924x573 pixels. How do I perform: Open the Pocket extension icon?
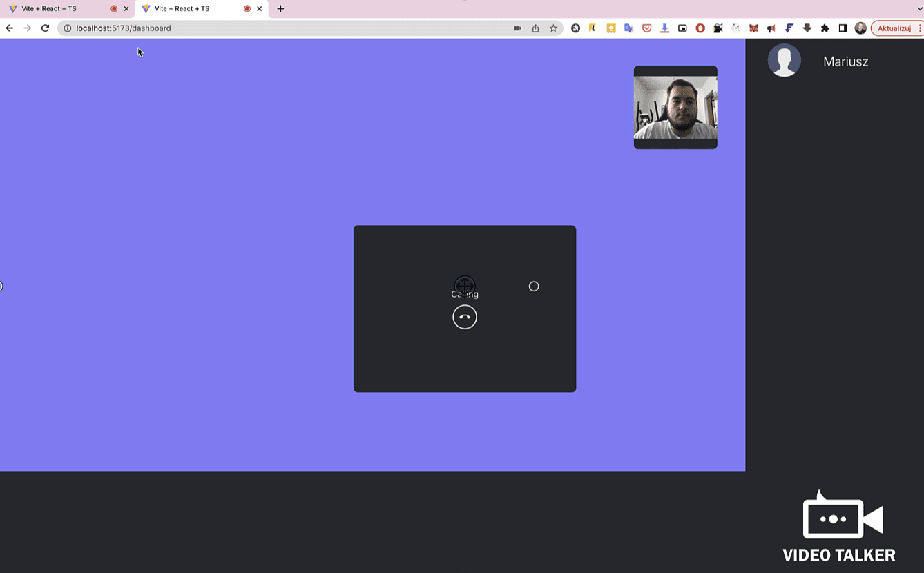647,28
